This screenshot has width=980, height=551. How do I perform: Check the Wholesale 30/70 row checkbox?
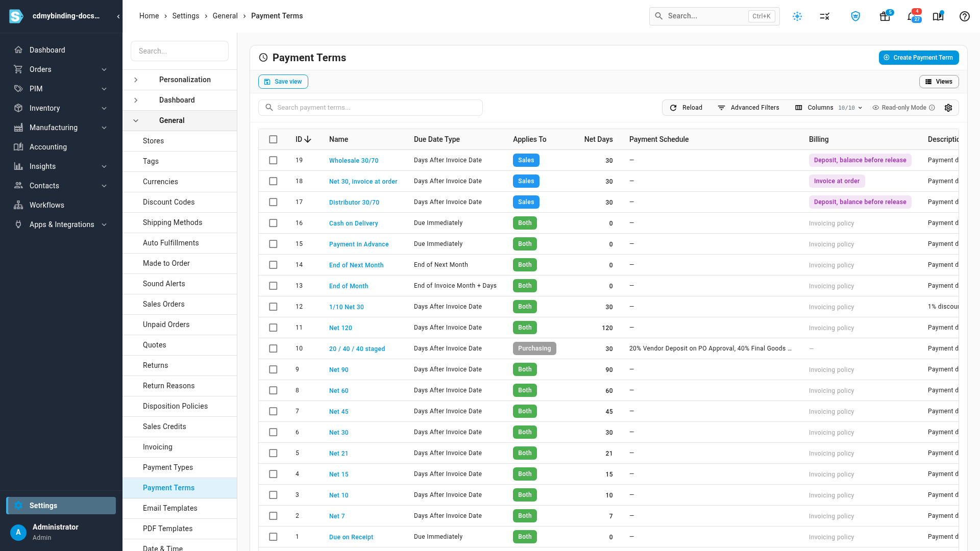274,160
